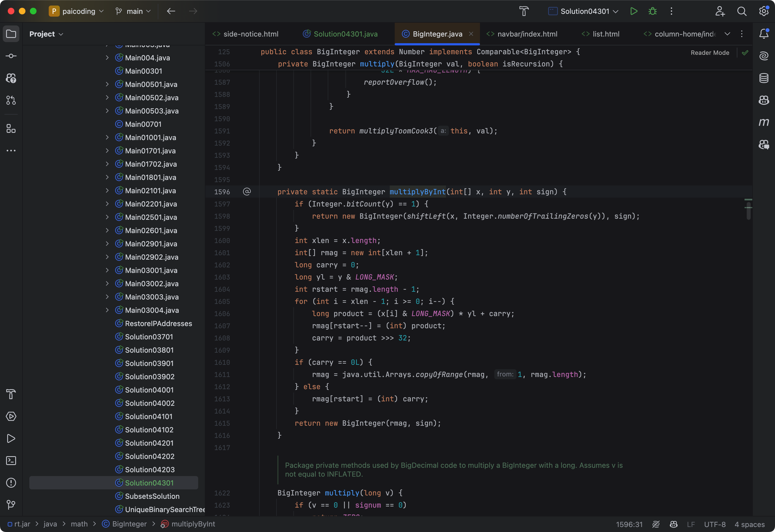Switch to the column-home/index tab
775x532 pixels.
[680, 34]
